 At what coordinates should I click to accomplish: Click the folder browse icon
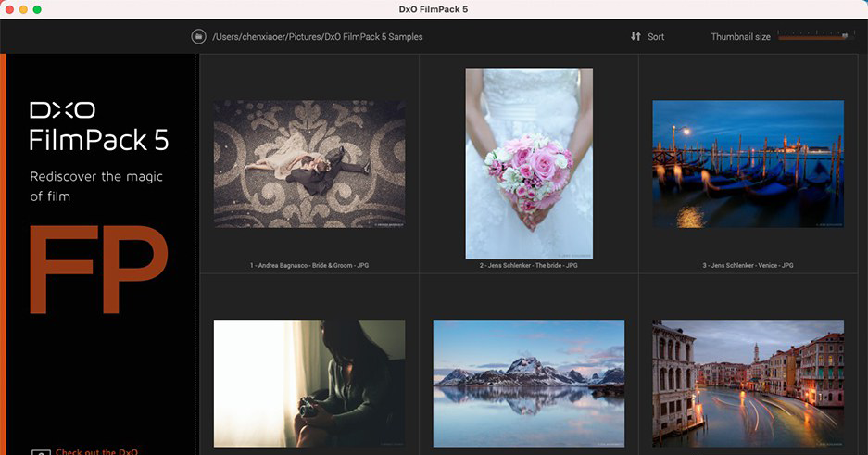(198, 36)
